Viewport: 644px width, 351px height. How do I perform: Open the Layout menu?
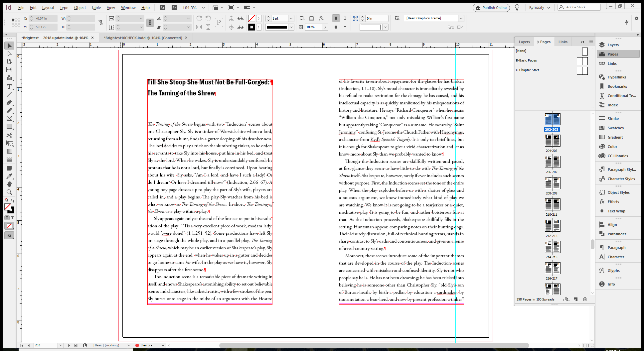48,8
